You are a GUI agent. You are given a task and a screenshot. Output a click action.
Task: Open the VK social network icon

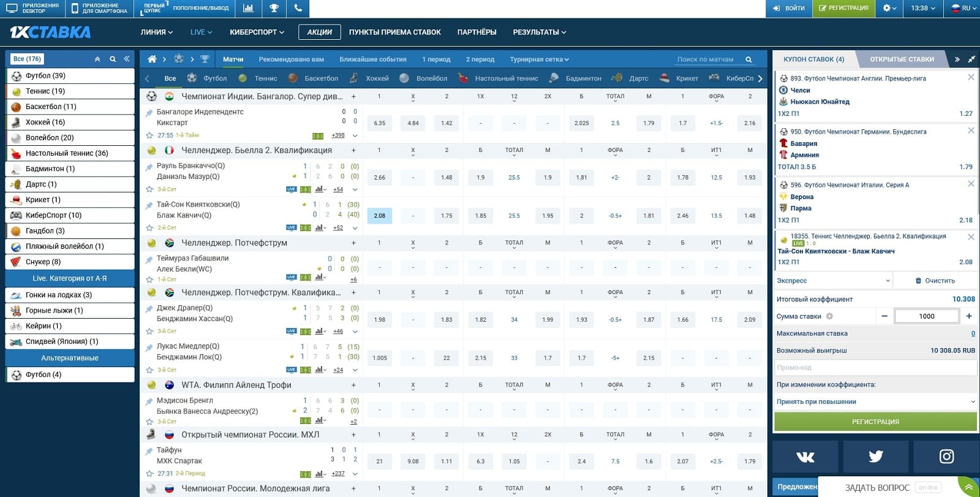click(805, 457)
